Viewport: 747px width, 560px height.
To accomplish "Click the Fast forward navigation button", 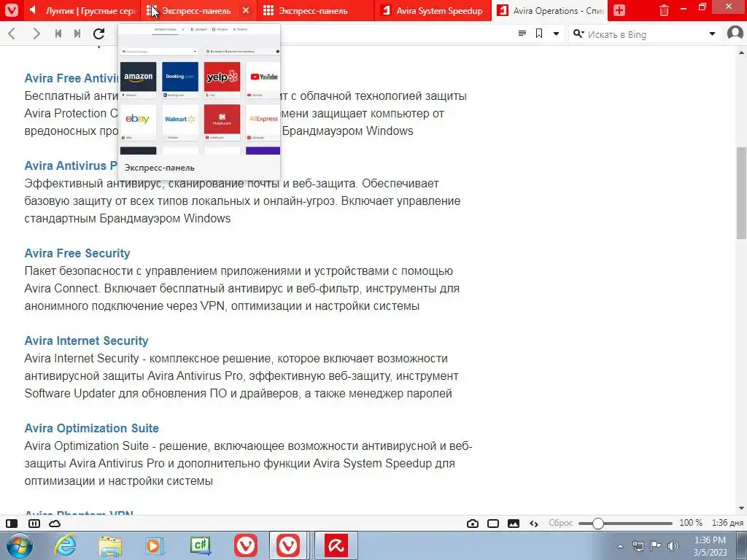I will pyautogui.click(x=77, y=34).
